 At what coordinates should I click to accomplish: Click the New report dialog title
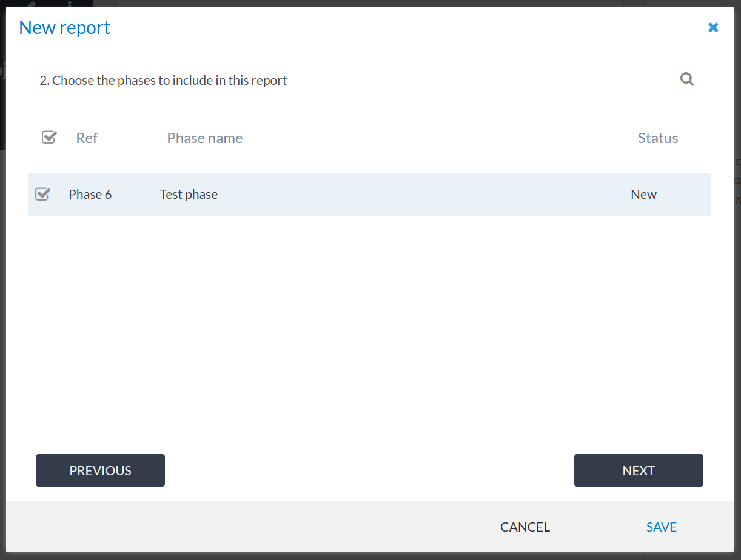pyautogui.click(x=64, y=27)
